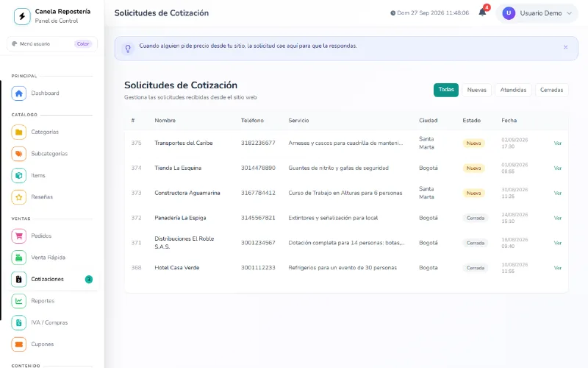This screenshot has width=588, height=368.
Task: Open the IVA / Compras invoice icon
Action: [x=19, y=322]
